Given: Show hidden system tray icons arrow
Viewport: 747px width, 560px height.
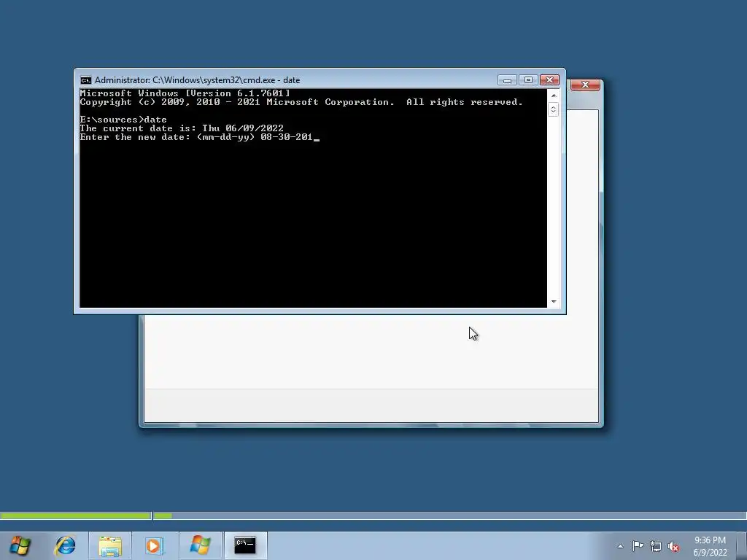Looking at the screenshot, I should coord(620,546).
